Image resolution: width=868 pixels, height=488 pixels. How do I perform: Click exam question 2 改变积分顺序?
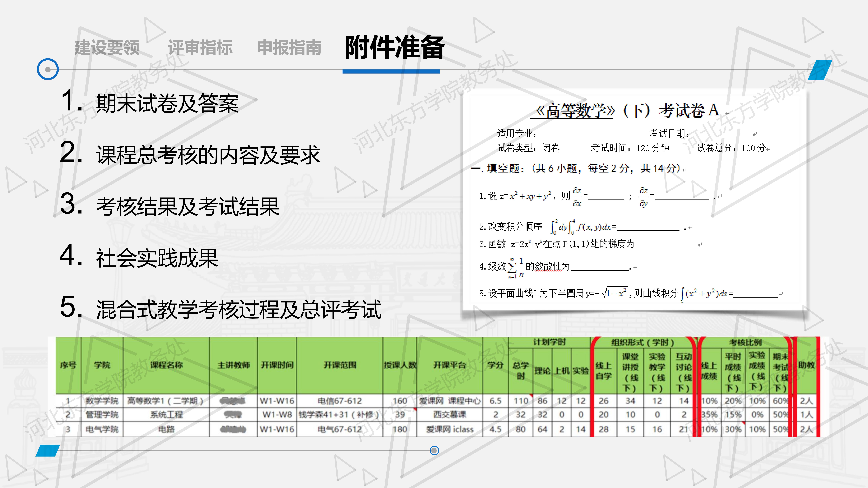click(x=583, y=227)
